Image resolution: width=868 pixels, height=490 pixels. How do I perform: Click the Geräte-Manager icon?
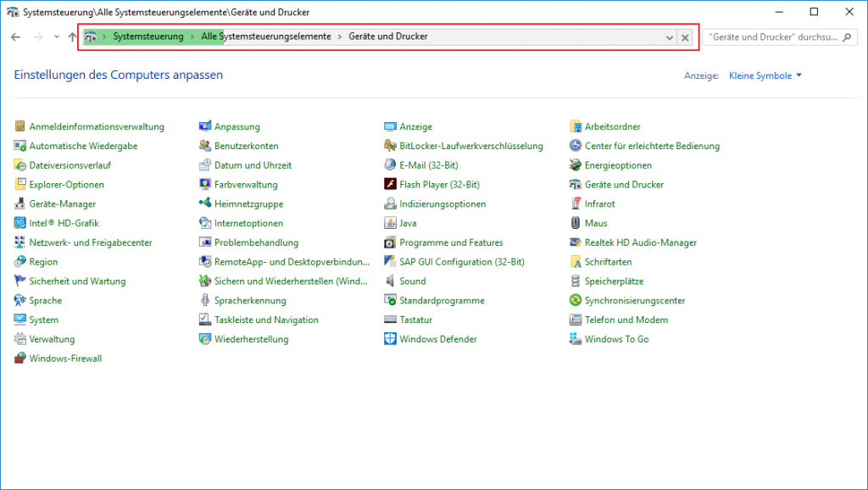tap(20, 203)
